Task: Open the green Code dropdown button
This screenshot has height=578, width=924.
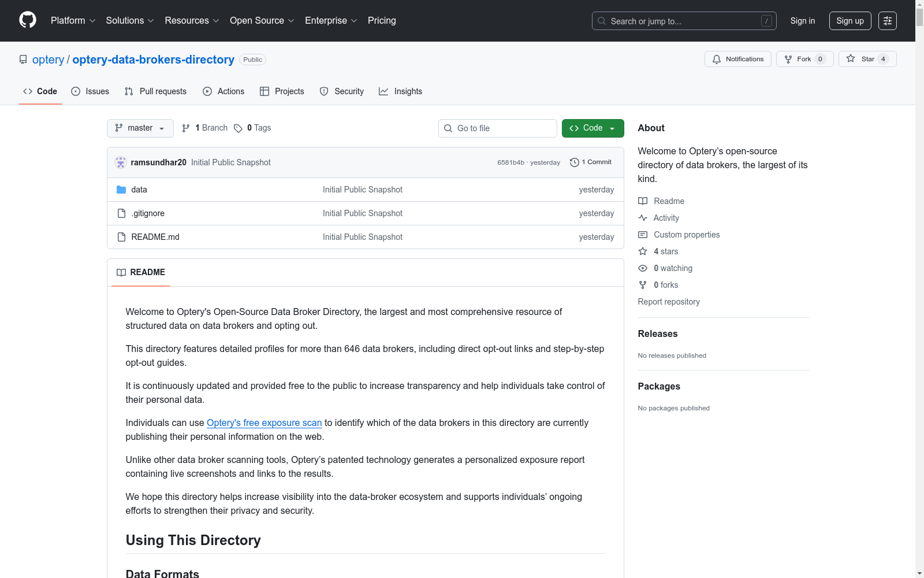Action: point(593,128)
